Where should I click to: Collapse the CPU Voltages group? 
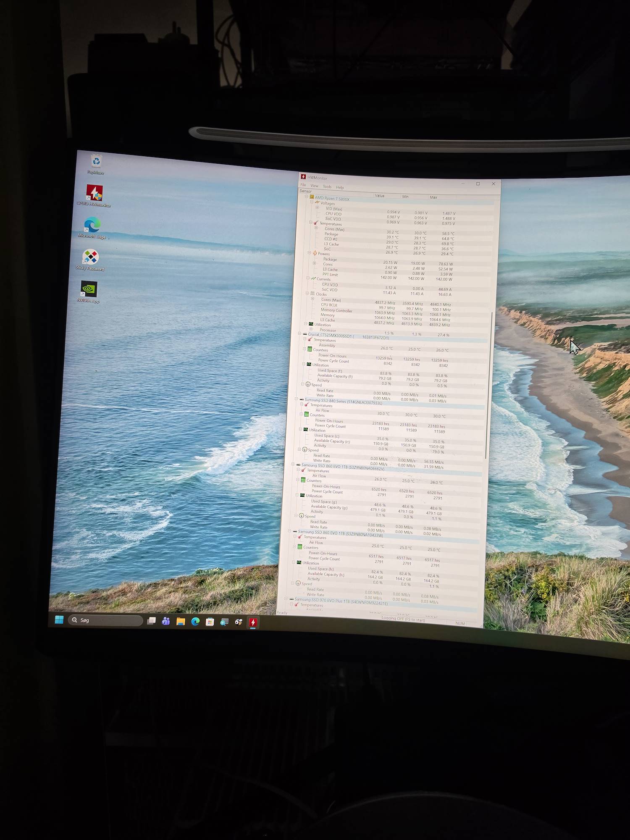click(x=312, y=202)
